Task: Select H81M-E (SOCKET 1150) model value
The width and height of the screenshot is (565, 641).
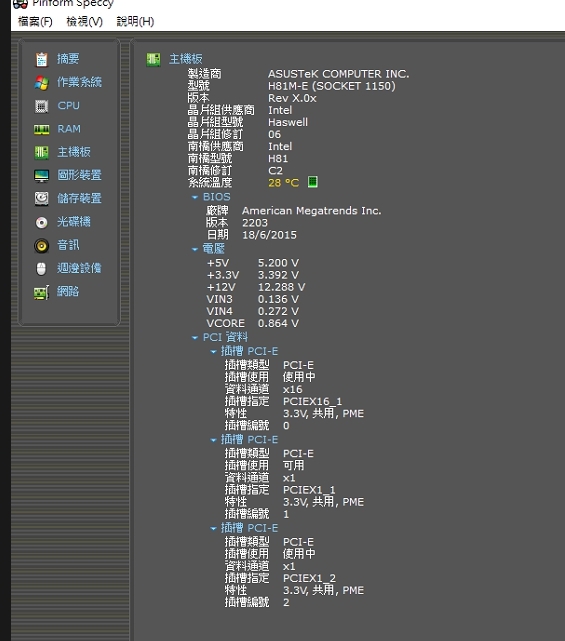Action: 332,86
